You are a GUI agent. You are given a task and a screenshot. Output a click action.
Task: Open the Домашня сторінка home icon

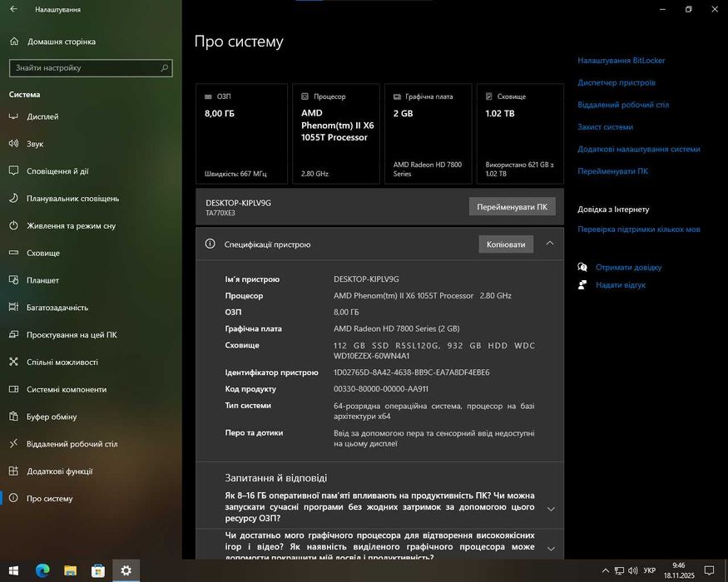click(14, 42)
